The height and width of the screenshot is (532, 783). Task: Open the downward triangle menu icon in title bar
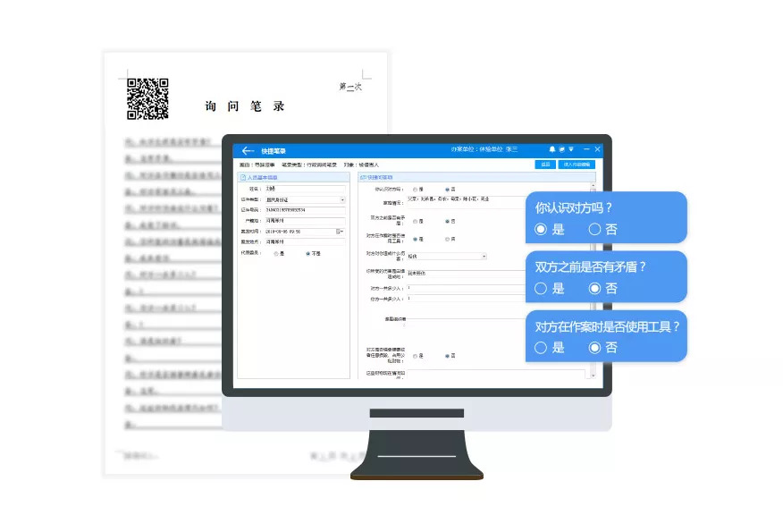tap(570, 149)
